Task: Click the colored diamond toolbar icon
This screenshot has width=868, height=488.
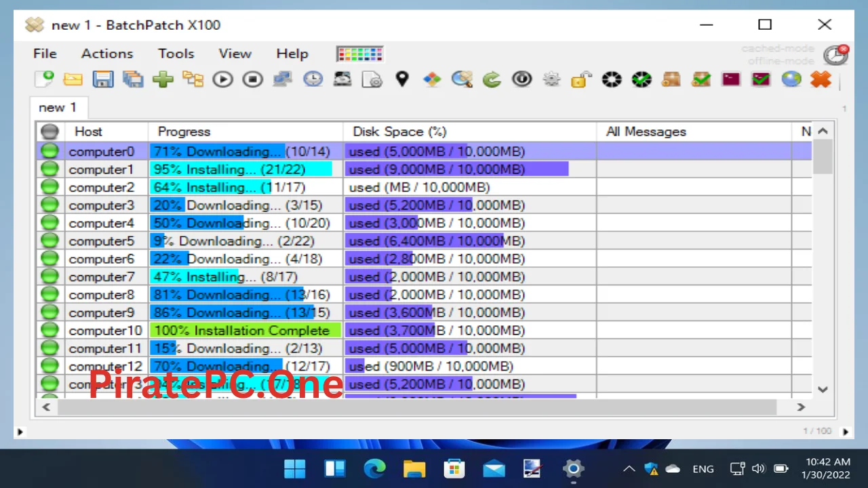Action: (x=432, y=79)
